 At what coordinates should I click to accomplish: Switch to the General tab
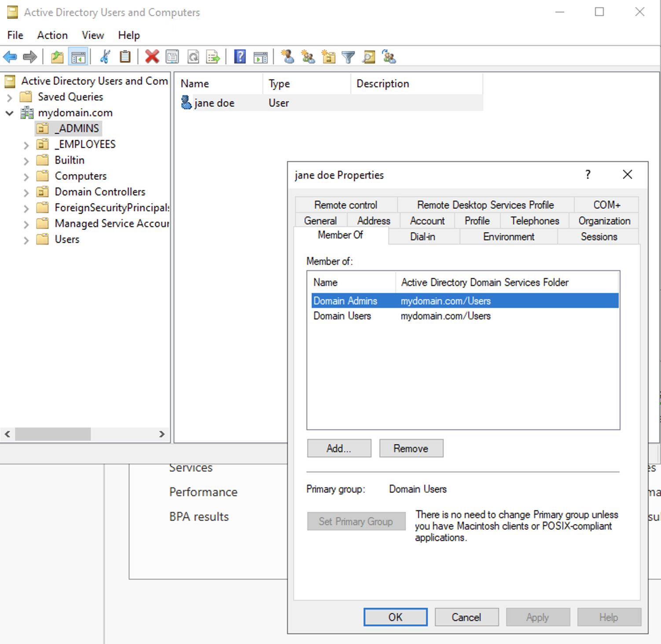coord(320,220)
